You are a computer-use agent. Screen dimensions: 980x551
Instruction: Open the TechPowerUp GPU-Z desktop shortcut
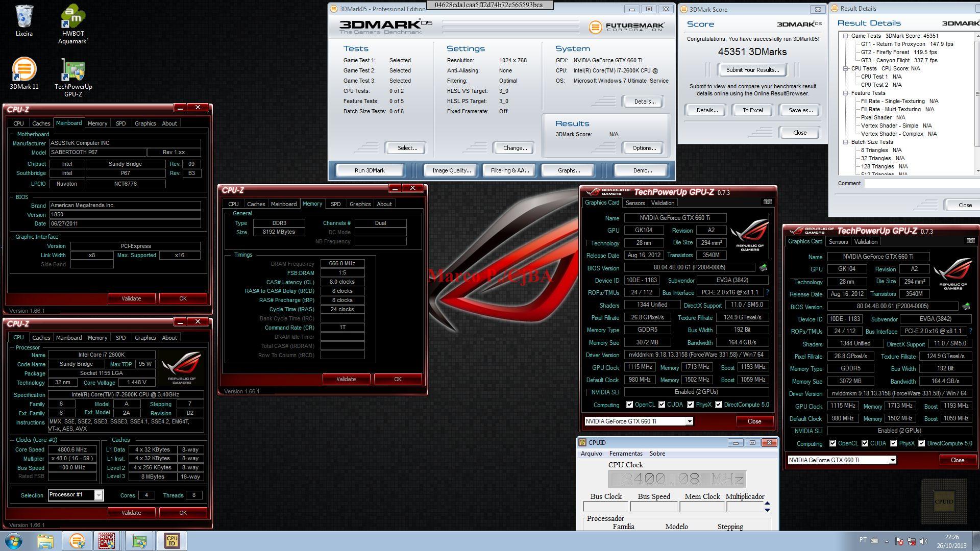point(73,77)
